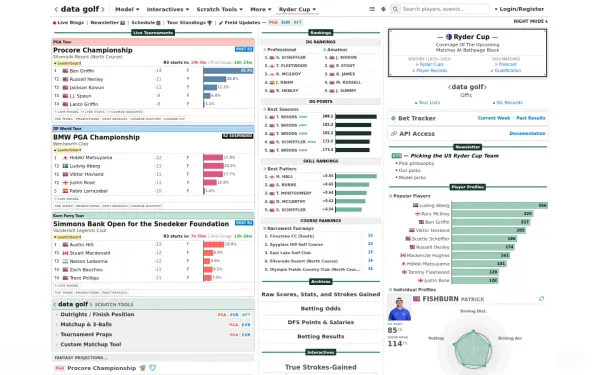Click the pencil icon by Field Updates
The width and height of the screenshot is (600, 375).
[x=221, y=23]
